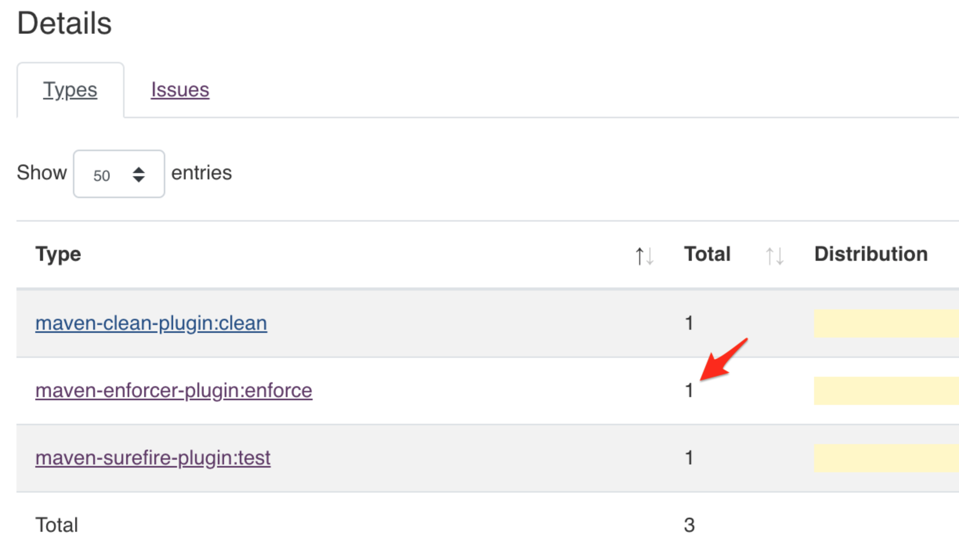Image resolution: width=959 pixels, height=560 pixels.
Task: Click the total count for maven-enforcer-plugin row
Action: click(689, 390)
